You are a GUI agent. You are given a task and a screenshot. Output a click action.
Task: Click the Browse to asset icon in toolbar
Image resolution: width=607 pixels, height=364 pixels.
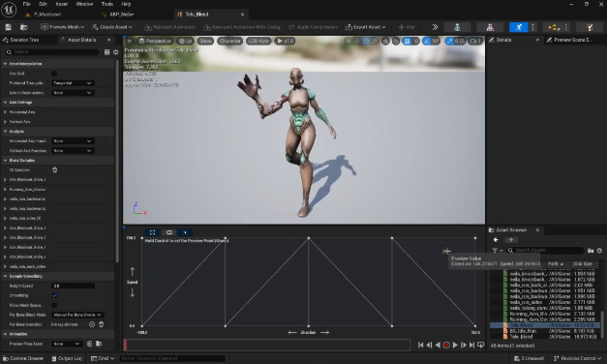coord(23,27)
